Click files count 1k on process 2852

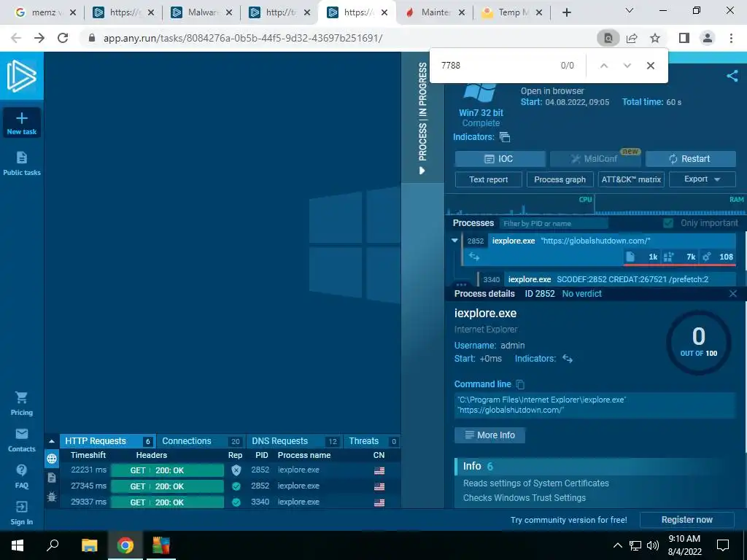(642, 257)
